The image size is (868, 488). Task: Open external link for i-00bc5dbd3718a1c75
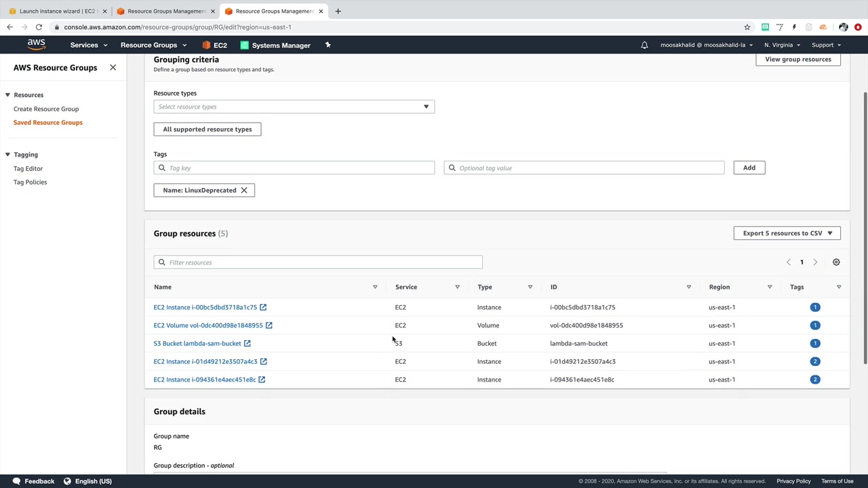coord(263,308)
